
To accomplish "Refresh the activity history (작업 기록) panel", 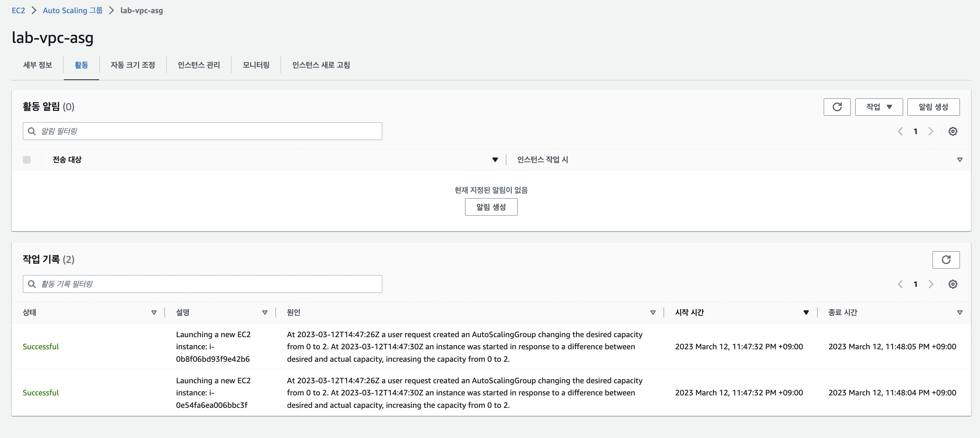I will point(945,260).
